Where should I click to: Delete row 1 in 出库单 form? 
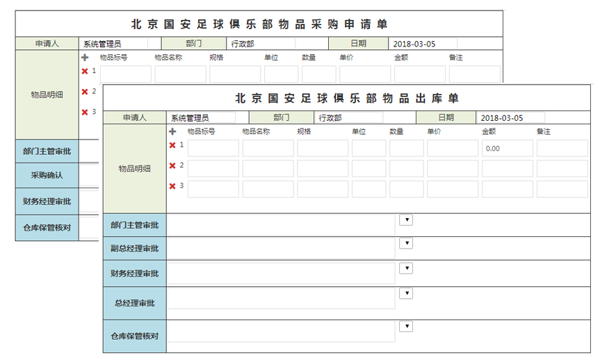click(x=172, y=145)
